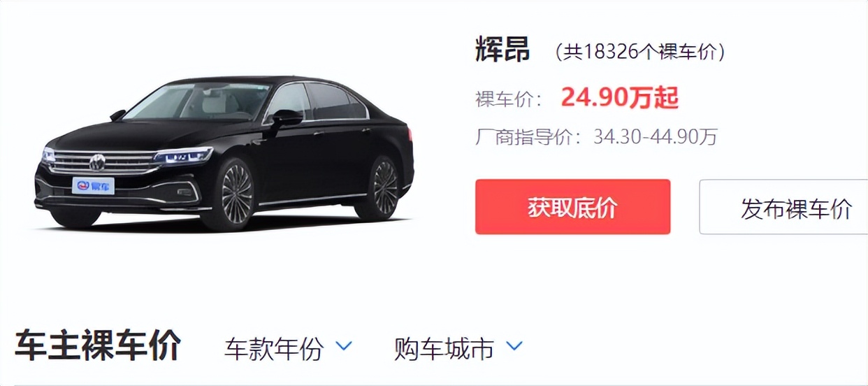Click the VW emblem on the grille
Viewport: 868px width, 386px height.
pos(97,163)
